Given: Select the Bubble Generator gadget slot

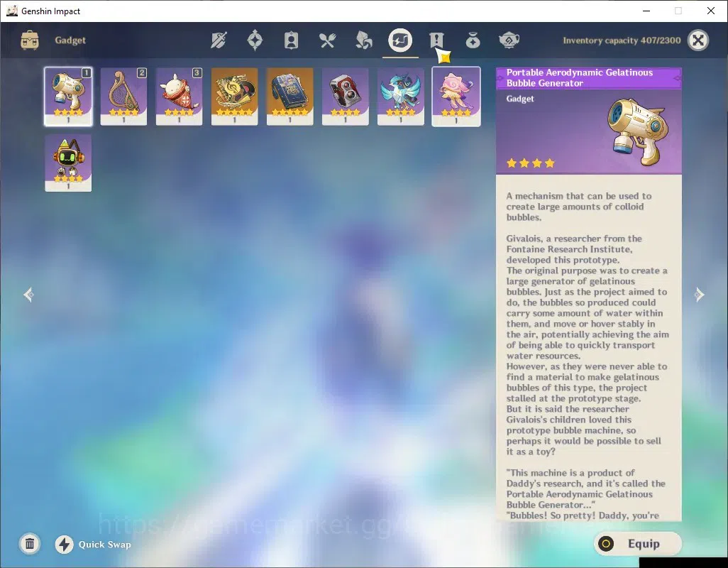Looking at the screenshot, I should pos(68,96).
